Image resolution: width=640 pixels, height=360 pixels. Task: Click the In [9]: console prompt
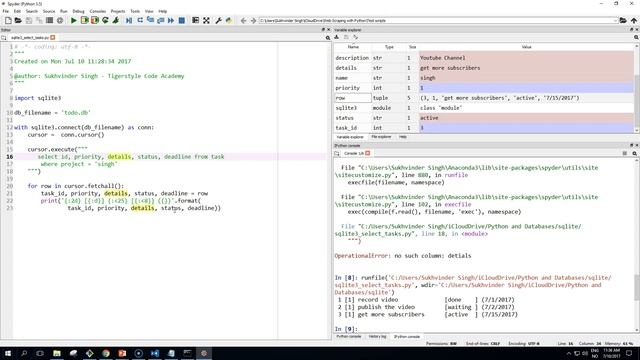coord(346,329)
